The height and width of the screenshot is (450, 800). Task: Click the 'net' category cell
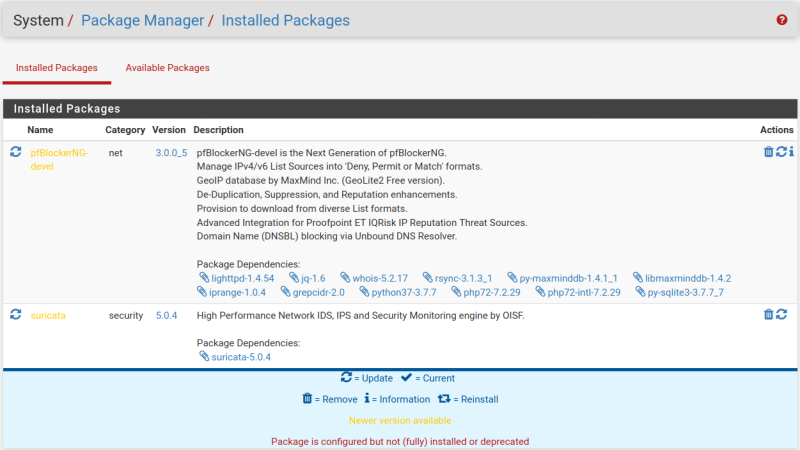coord(115,153)
